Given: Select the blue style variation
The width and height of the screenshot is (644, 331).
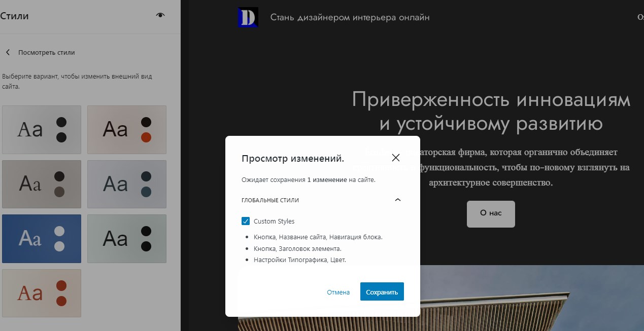Looking at the screenshot, I should pyautogui.click(x=42, y=239).
